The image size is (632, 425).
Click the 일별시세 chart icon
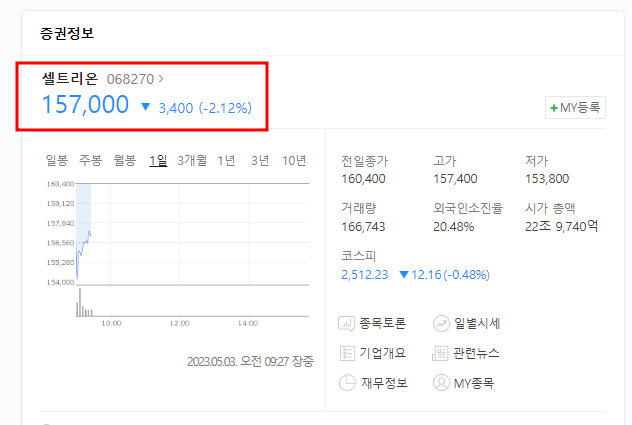(x=441, y=323)
